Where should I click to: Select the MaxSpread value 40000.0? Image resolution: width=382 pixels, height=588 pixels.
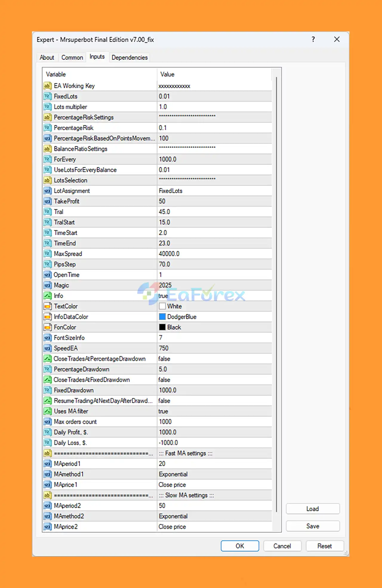214,254
